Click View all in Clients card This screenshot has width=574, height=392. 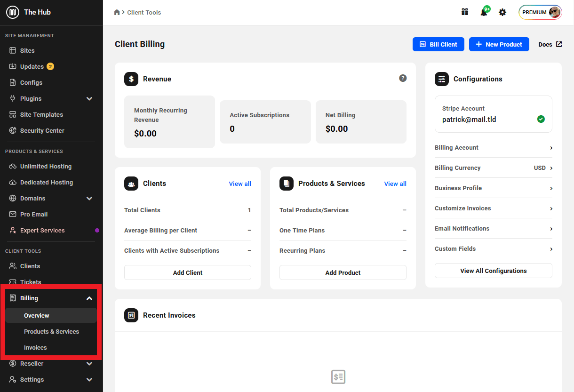coord(240,184)
